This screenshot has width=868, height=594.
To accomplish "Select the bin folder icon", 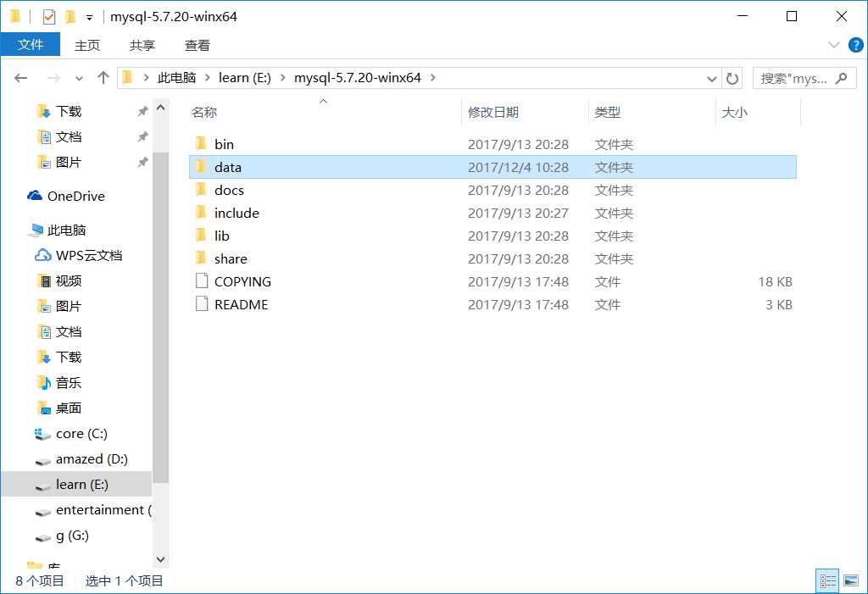I will click(x=201, y=143).
